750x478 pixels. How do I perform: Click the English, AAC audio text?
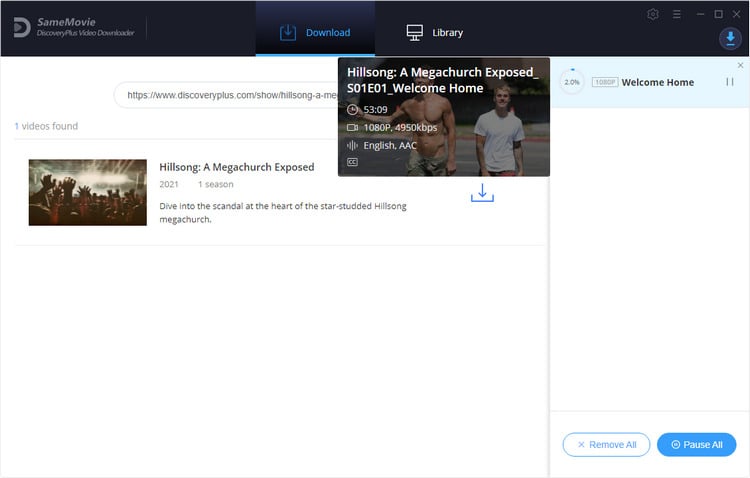pyautogui.click(x=390, y=145)
